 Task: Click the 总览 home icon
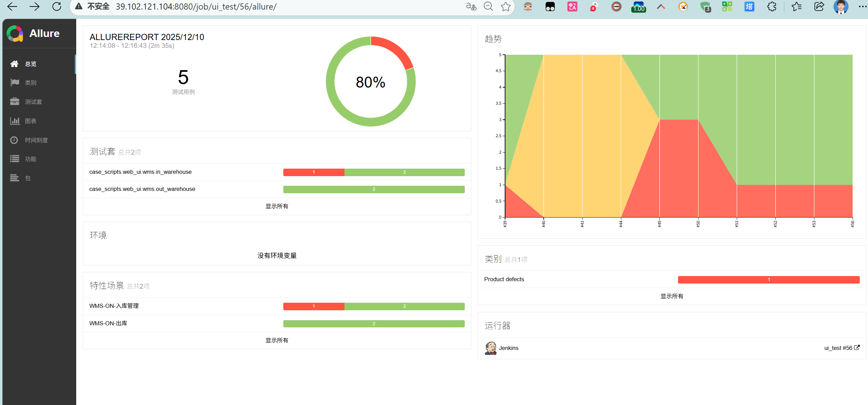[x=14, y=64]
